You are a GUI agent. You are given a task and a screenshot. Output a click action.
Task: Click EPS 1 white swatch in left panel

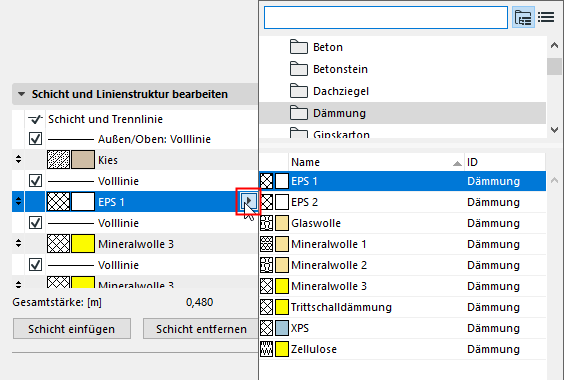click(x=83, y=202)
